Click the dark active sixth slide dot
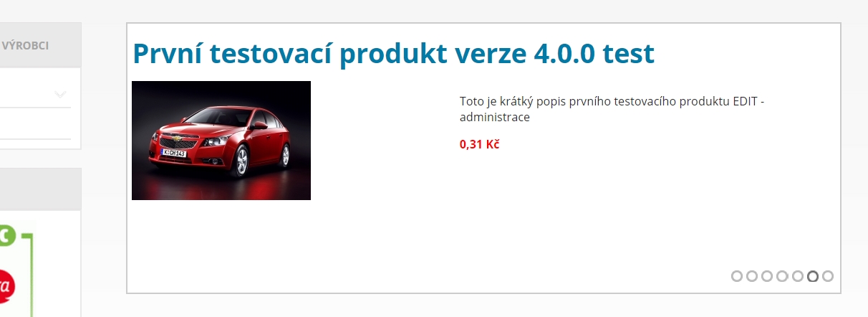The image size is (868, 317). [813, 276]
